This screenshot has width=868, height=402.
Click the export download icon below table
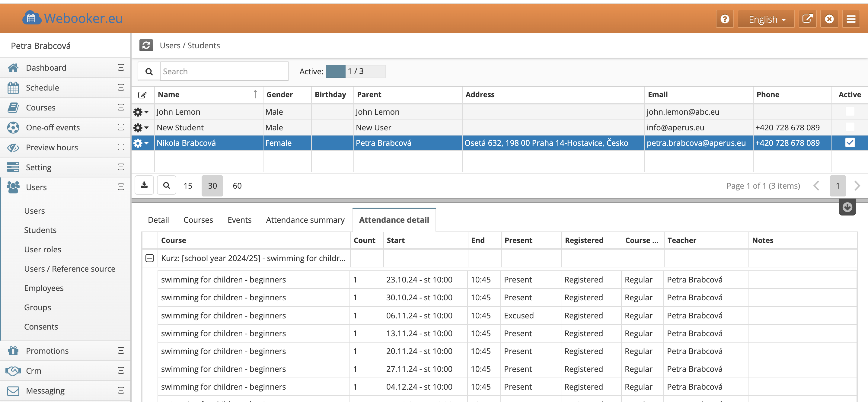[x=144, y=185]
